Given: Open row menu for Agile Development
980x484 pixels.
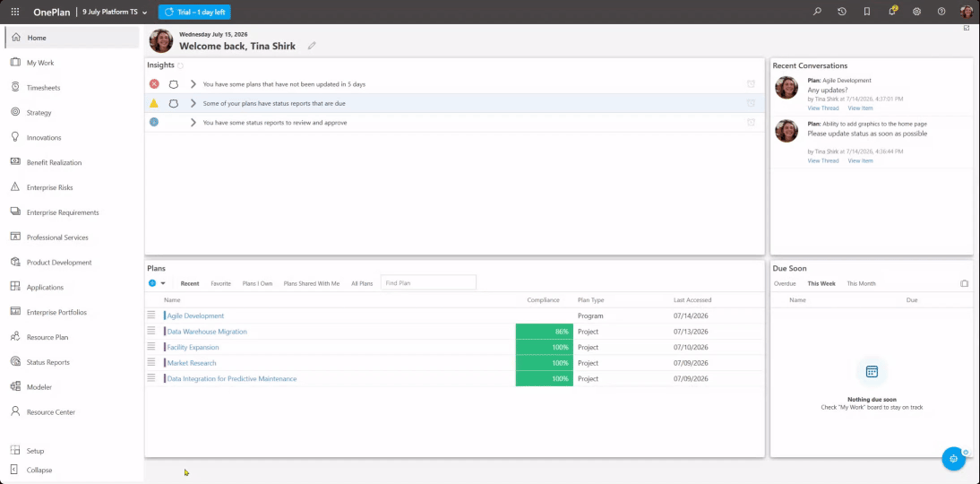Looking at the screenshot, I should click(151, 315).
